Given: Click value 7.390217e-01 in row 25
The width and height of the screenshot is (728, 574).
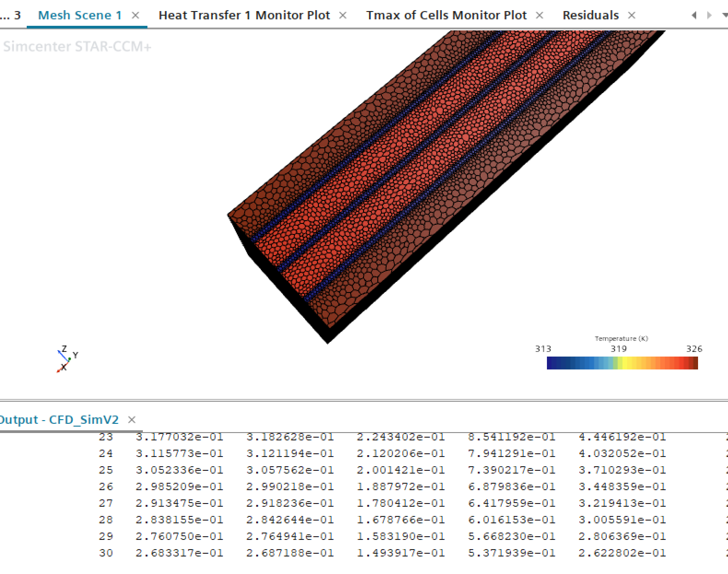Looking at the screenshot, I should click(511, 470).
